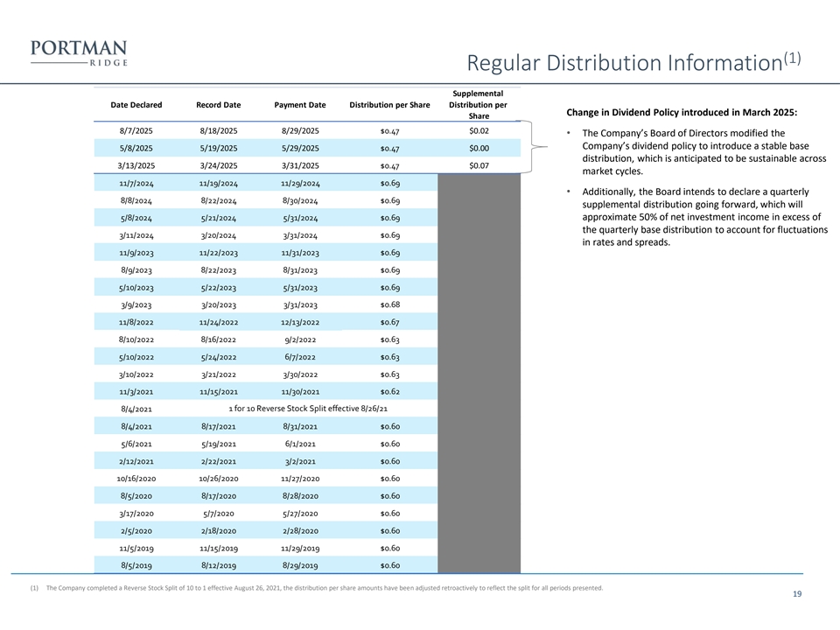The image size is (840, 630).
Task: Select the 'Record Date' column header
Action: coord(219,105)
